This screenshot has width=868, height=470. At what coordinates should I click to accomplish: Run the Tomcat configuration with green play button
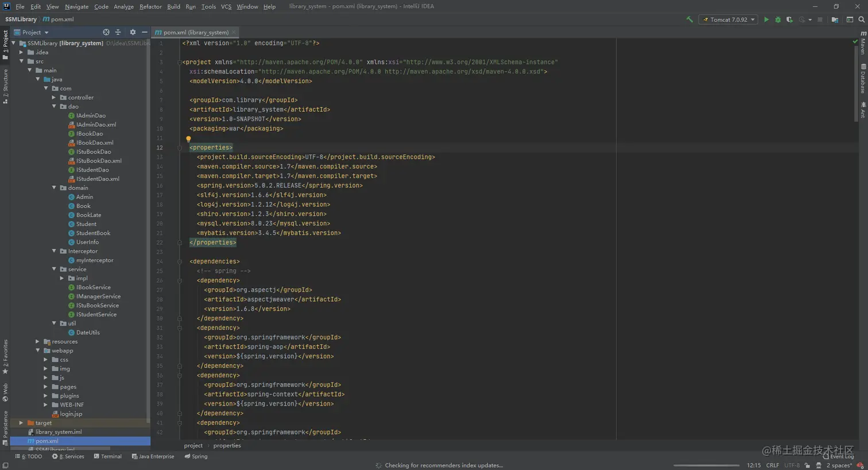tap(766, 20)
